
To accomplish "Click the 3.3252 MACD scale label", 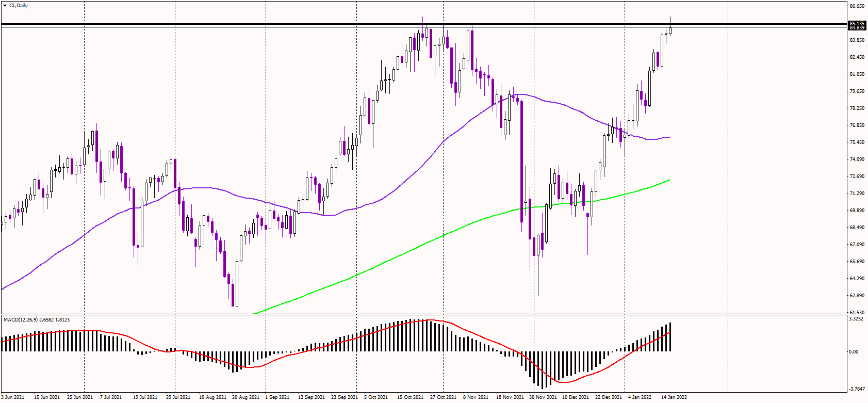I will (x=857, y=319).
